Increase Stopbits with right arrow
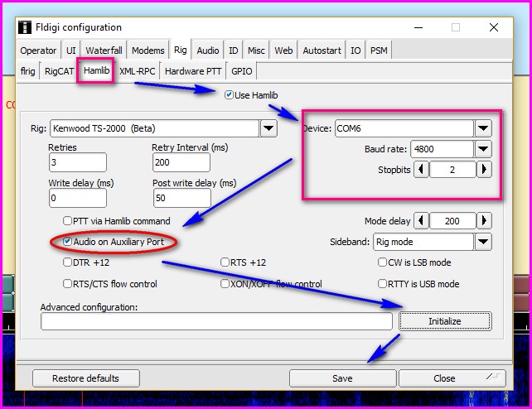Viewport: 532px width, 409px height. click(485, 169)
